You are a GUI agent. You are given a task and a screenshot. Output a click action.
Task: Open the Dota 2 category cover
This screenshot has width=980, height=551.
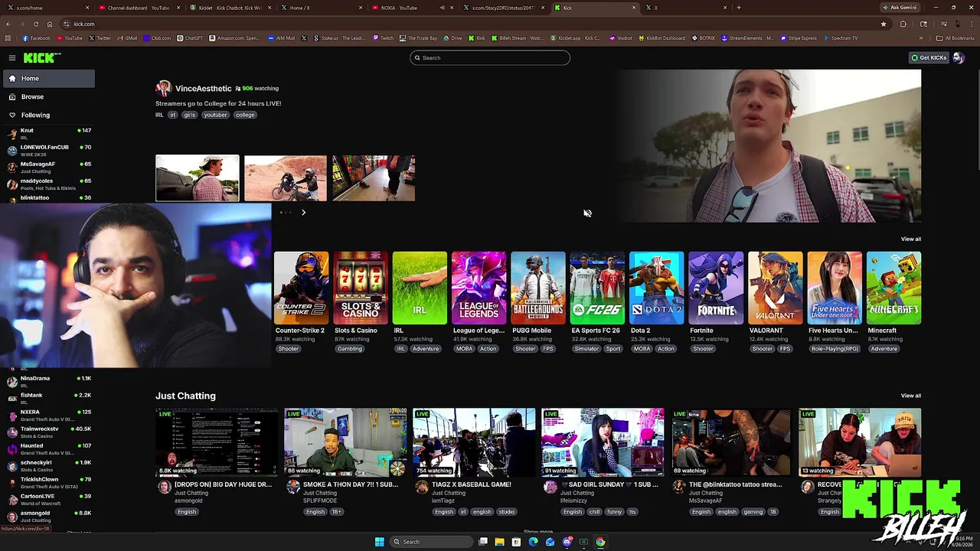point(656,288)
